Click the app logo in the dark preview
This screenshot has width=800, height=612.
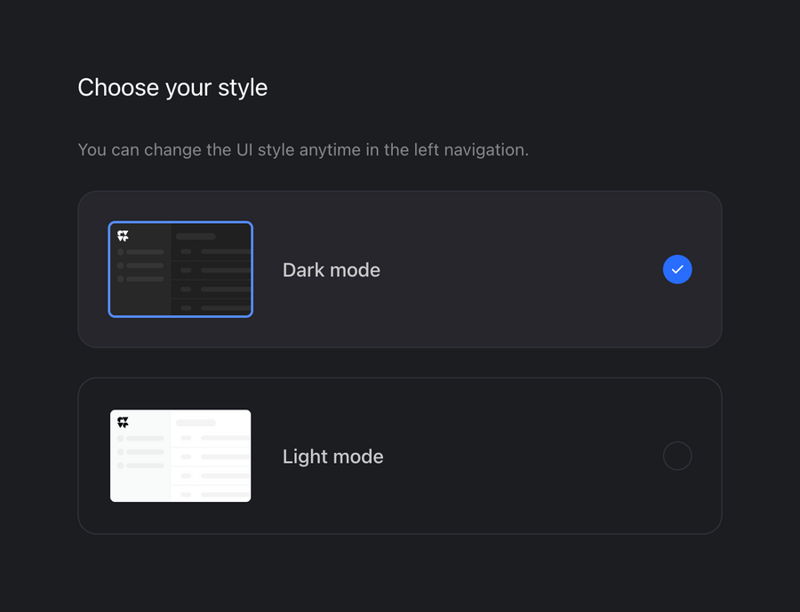pos(122,234)
